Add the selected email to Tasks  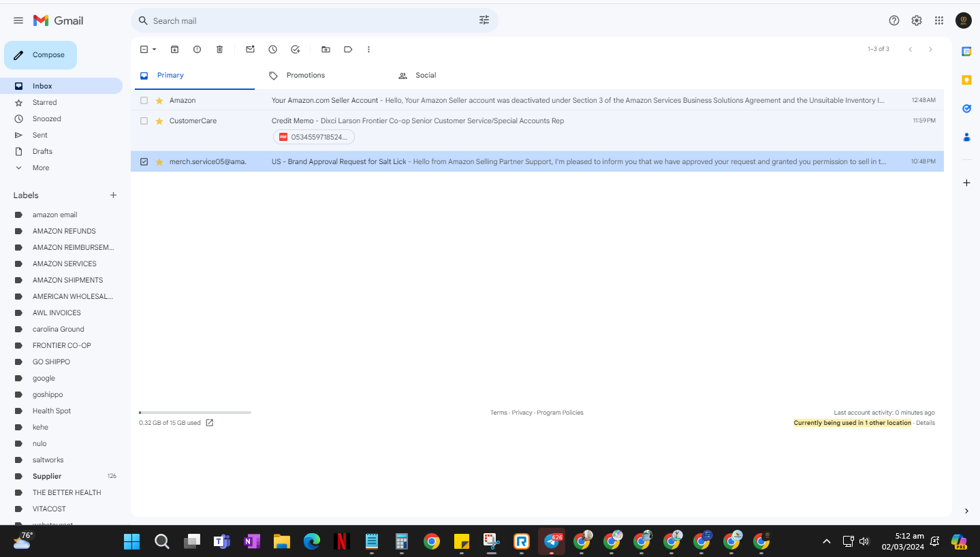pyautogui.click(x=295, y=49)
